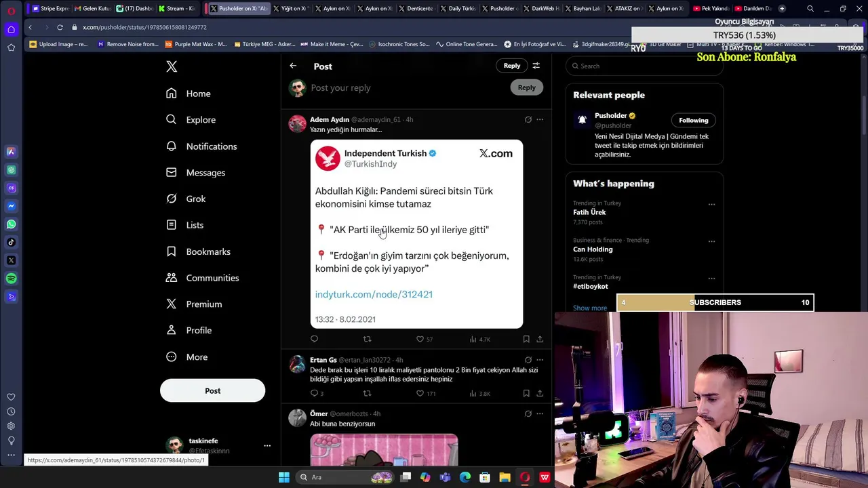Bookmark Ertan Gs's reply
868x488 pixels.
[x=526, y=393]
